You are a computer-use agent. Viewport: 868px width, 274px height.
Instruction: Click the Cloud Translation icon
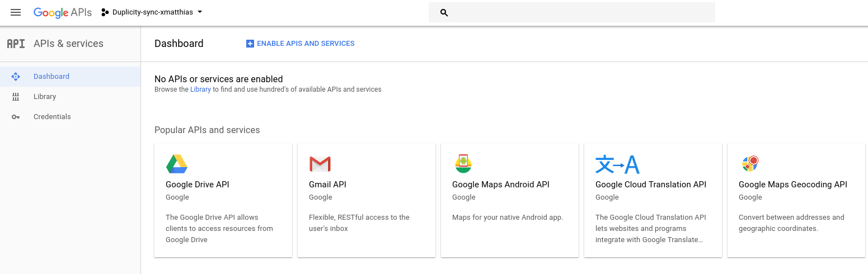[617, 164]
